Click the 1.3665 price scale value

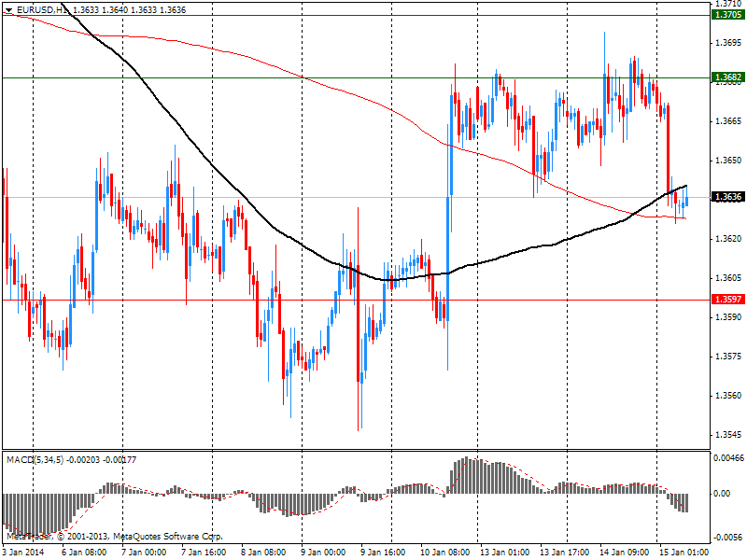point(728,121)
